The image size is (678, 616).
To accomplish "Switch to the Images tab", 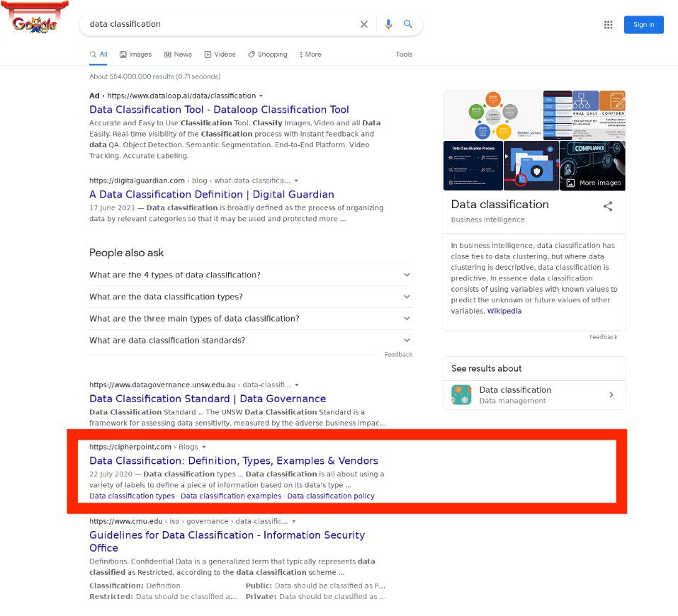I will pyautogui.click(x=136, y=55).
